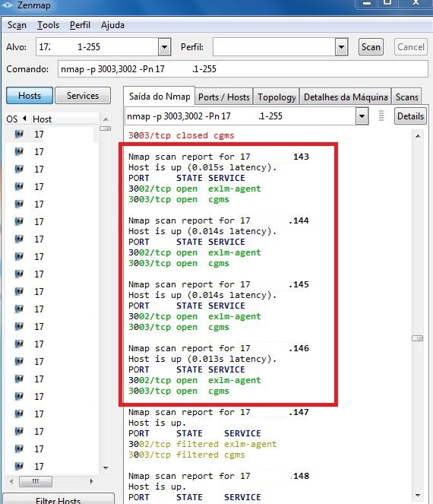The image size is (433, 504).
Task: Click the Scan button
Action: pos(371,47)
